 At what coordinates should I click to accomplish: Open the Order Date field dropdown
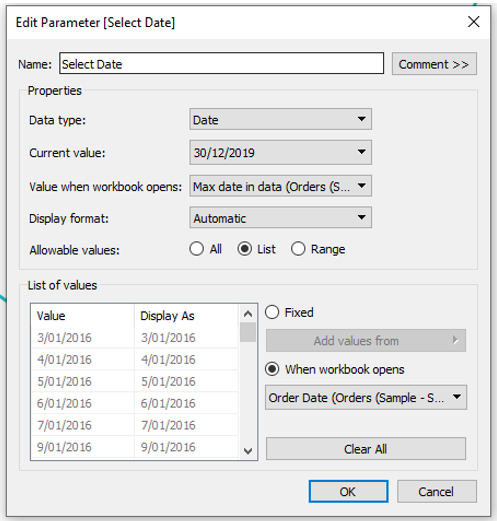(366, 397)
